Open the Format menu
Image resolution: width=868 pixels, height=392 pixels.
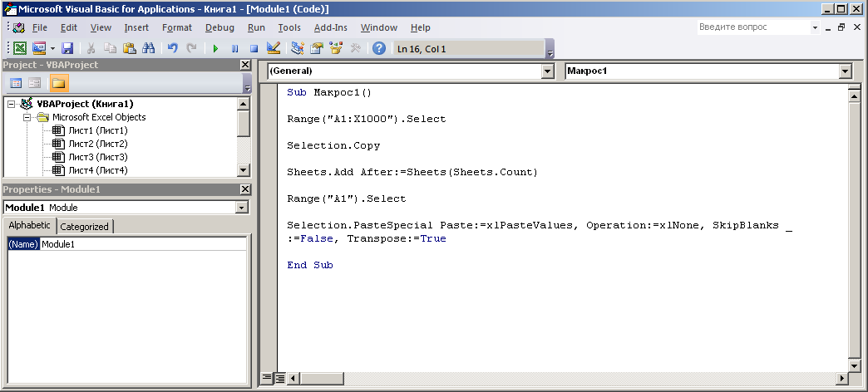177,27
